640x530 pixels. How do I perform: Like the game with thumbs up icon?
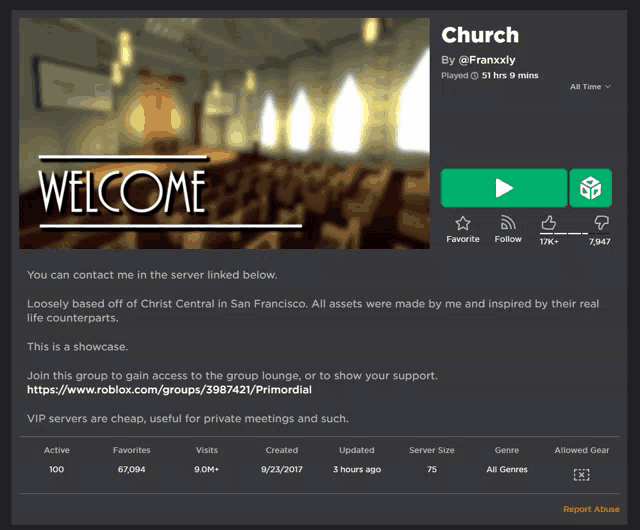[x=549, y=223]
